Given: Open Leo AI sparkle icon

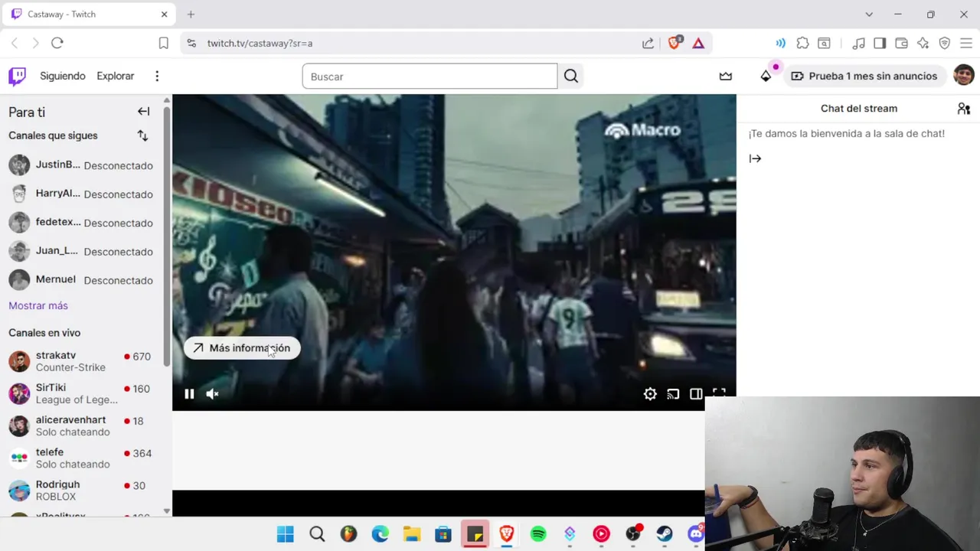Looking at the screenshot, I should click(x=923, y=43).
